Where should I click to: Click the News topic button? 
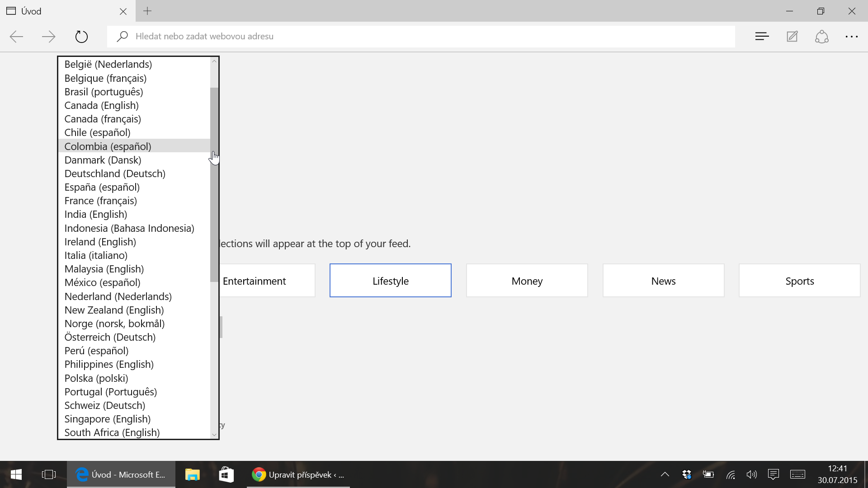pyautogui.click(x=663, y=281)
